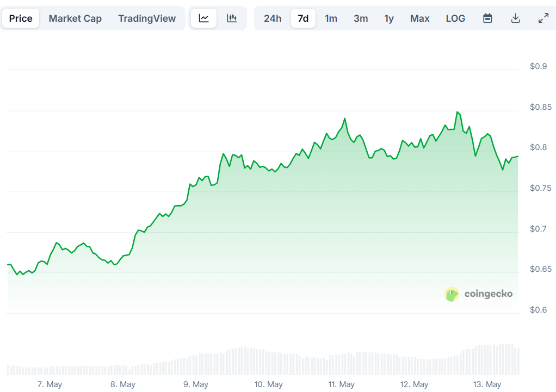View the 1y price history

click(x=389, y=18)
